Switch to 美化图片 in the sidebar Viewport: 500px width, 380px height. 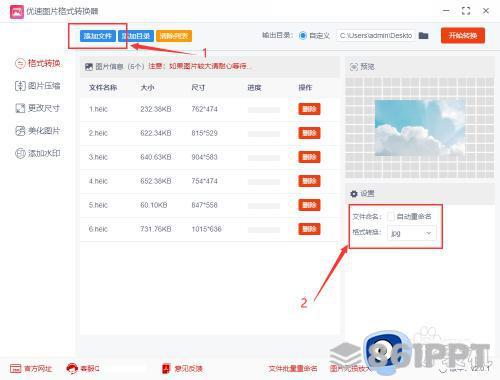[38, 131]
